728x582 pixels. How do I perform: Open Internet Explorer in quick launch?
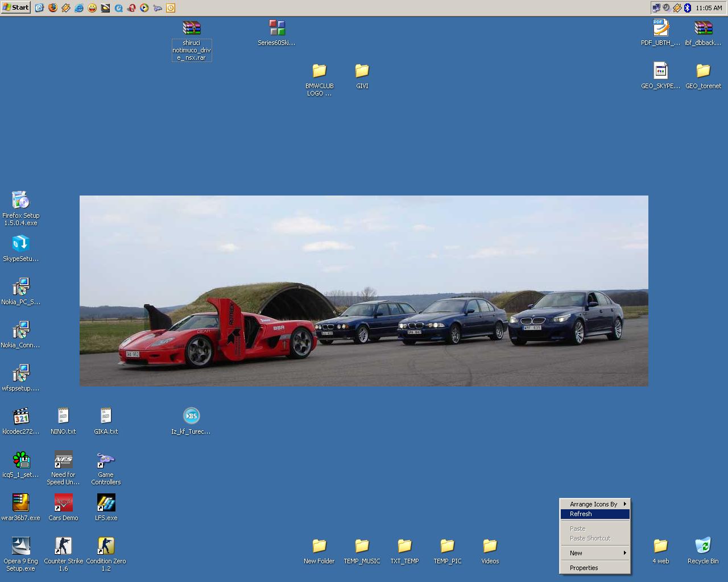tap(79, 8)
